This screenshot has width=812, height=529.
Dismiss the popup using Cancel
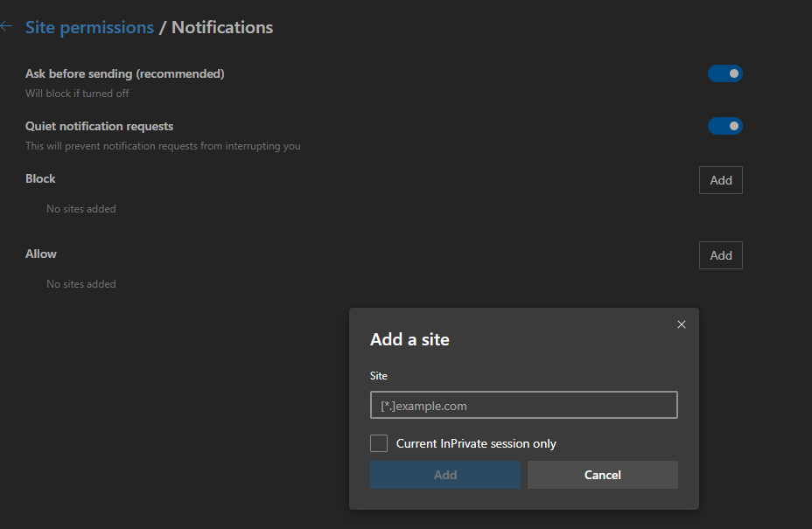[x=602, y=475]
